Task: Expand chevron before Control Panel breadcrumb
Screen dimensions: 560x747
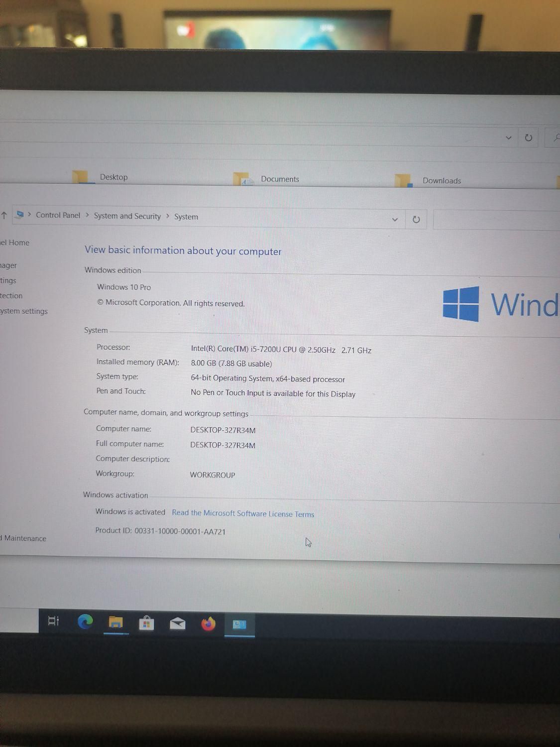Action: tap(29, 215)
